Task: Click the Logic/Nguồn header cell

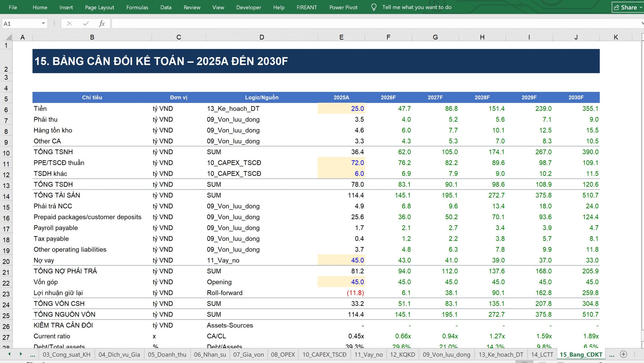Action: coord(262,97)
